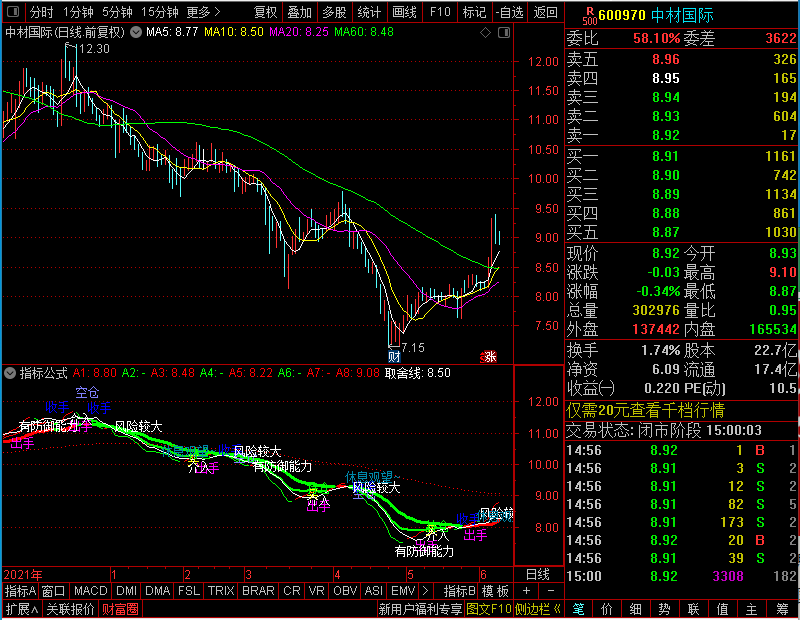Show more indicators with the arrow

[x=426, y=591]
